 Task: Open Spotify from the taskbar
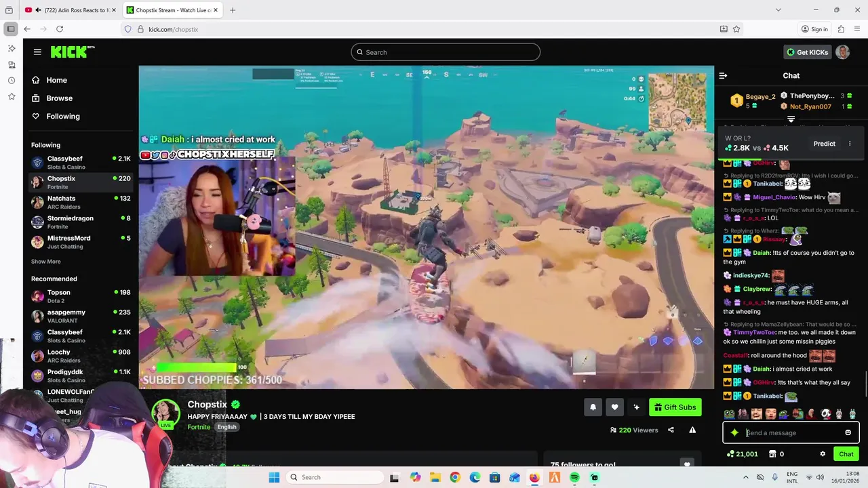point(574,477)
